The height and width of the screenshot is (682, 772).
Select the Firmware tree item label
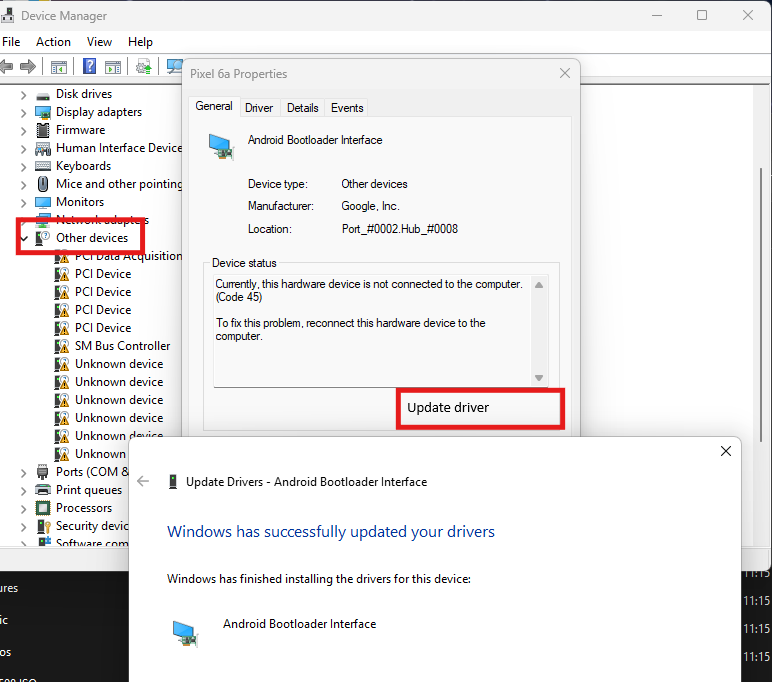(80, 130)
